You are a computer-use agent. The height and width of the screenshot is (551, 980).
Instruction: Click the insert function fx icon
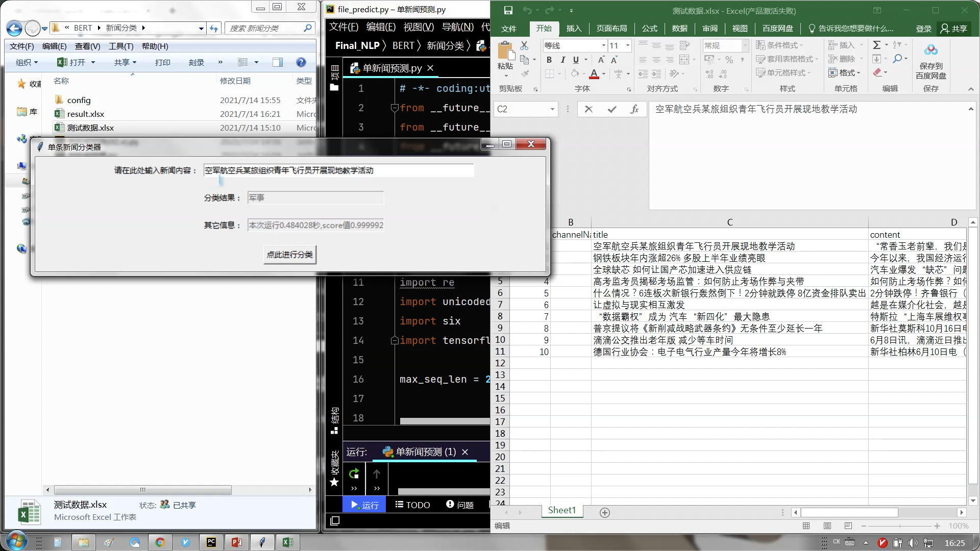pyautogui.click(x=634, y=109)
